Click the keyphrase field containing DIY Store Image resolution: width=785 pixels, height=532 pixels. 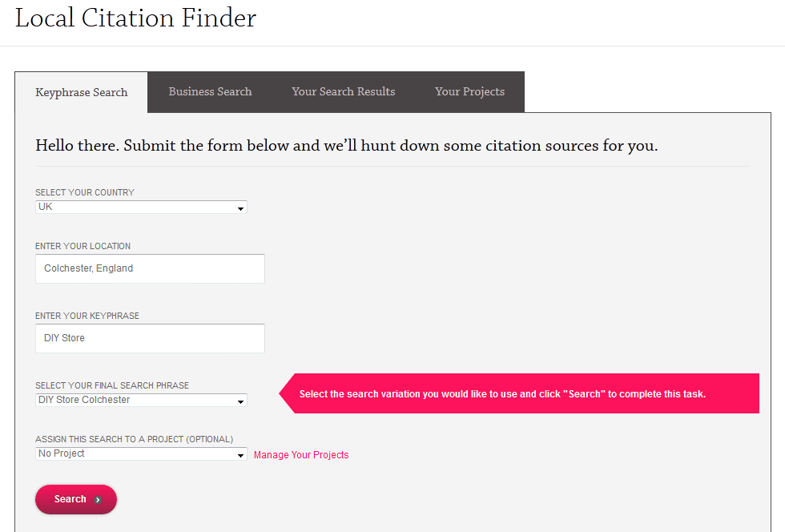click(x=150, y=338)
